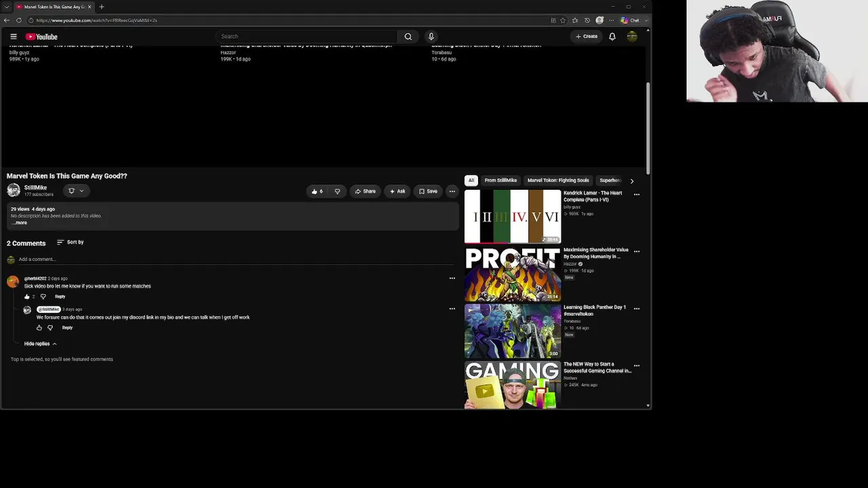Open options menu for herbi4202 comment
The height and width of the screenshot is (488, 868).
pos(452,279)
